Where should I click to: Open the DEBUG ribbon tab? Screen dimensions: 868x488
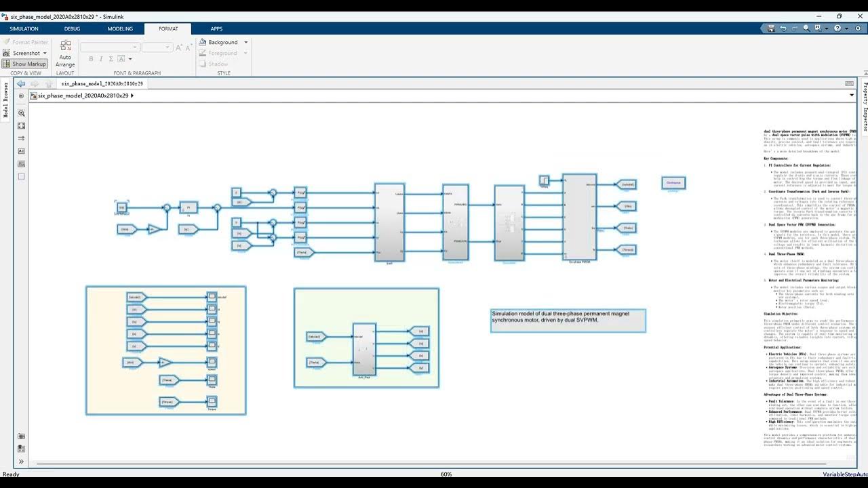coord(72,28)
